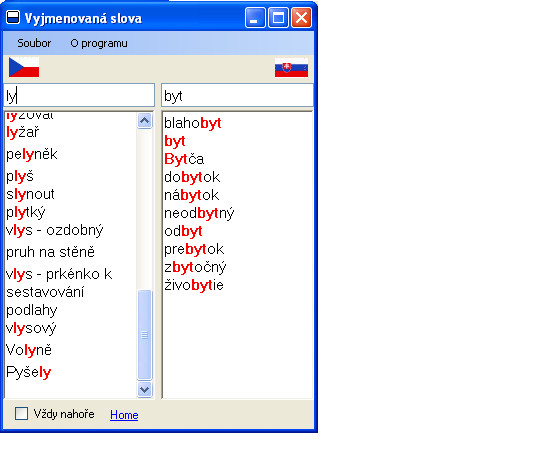Select the word 'živobytie'
556x449 pixels.
point(194,285)
